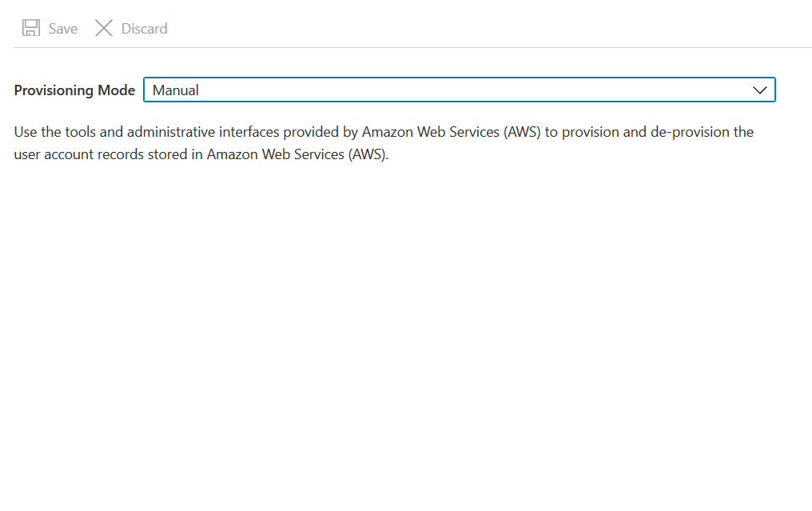The height and width of the screenshot is (511, 812).
Task: Select the floppy disk Save icon
Action: tap(30, 27)
